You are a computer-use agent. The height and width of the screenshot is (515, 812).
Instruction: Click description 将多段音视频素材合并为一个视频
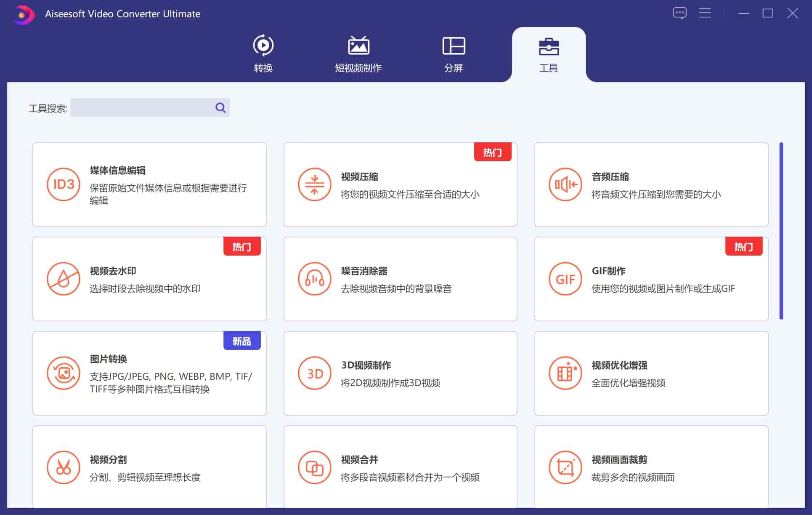[x=410, y=477]
